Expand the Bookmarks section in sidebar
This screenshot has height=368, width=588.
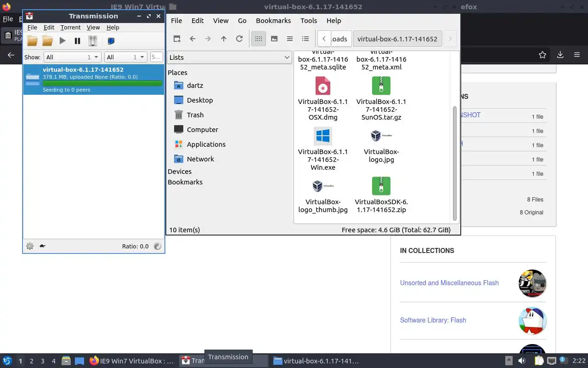[x=185, y=182]
